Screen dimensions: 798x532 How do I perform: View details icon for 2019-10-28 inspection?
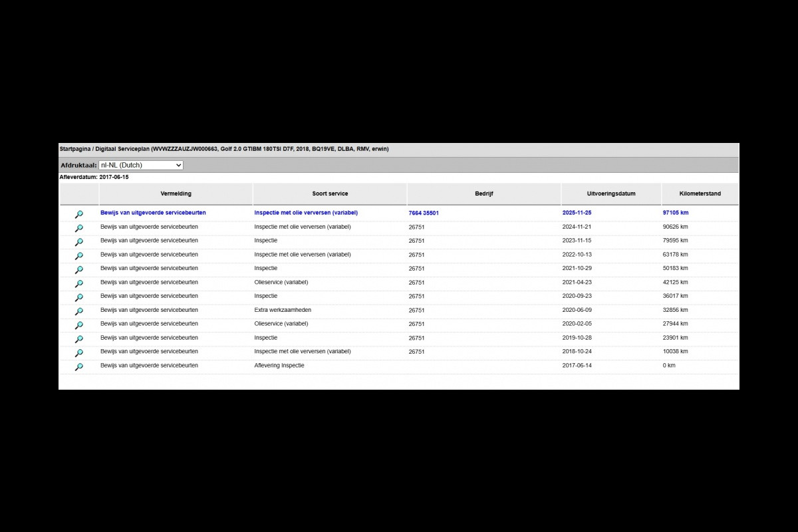click(78, 339)
